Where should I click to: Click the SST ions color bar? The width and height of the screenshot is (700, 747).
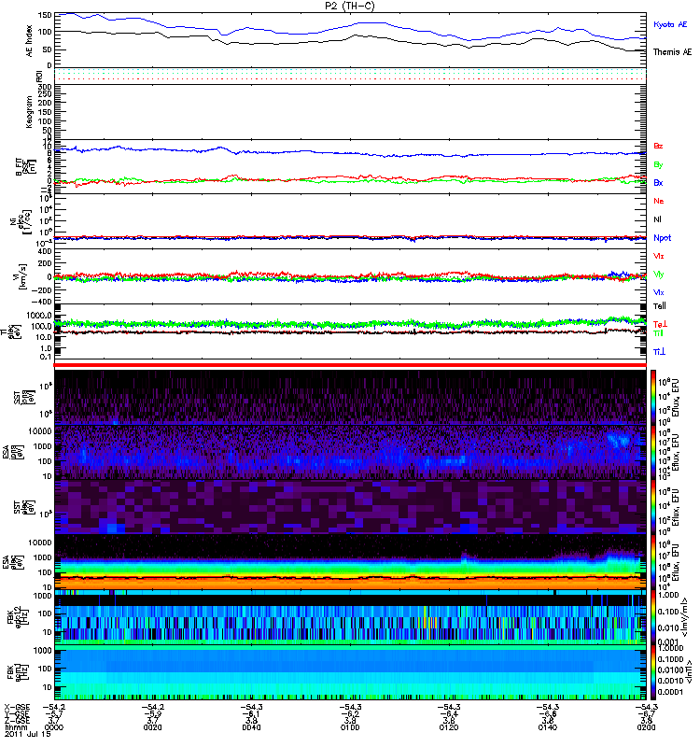(x=653, y=398)
